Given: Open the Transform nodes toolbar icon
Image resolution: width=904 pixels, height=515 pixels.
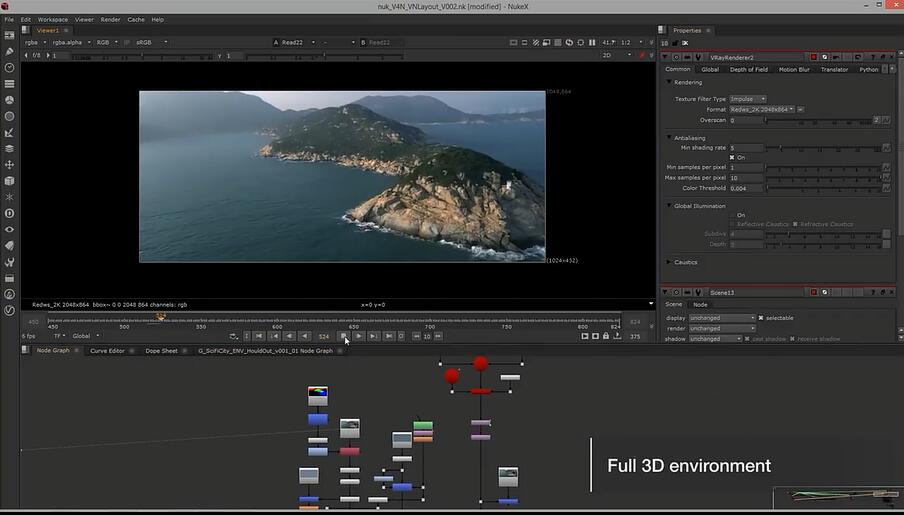Looking at the screenshot, I should pos(9,164).
